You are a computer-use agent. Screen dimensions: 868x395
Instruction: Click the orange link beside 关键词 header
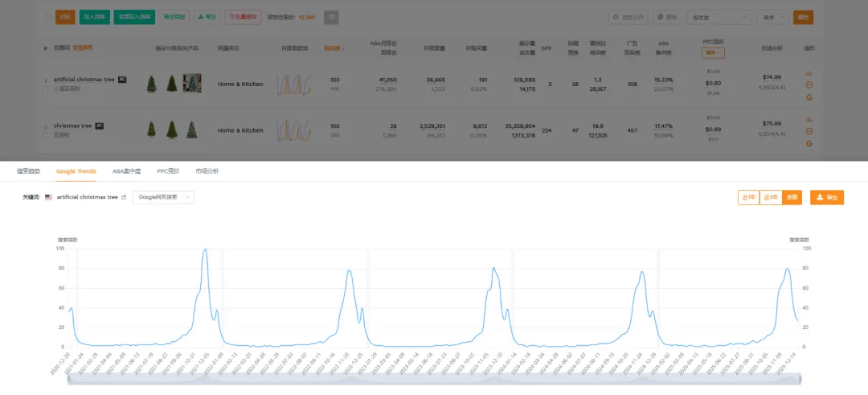click(83, 48)
